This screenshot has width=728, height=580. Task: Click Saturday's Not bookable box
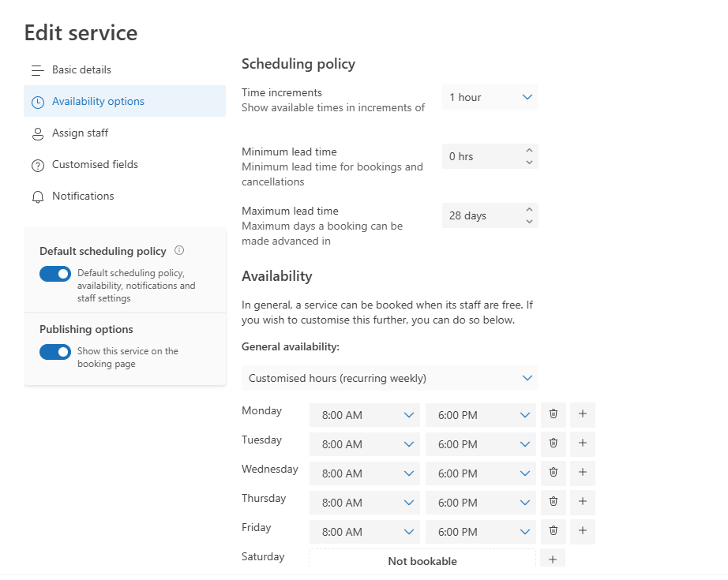tap(422, 559)
